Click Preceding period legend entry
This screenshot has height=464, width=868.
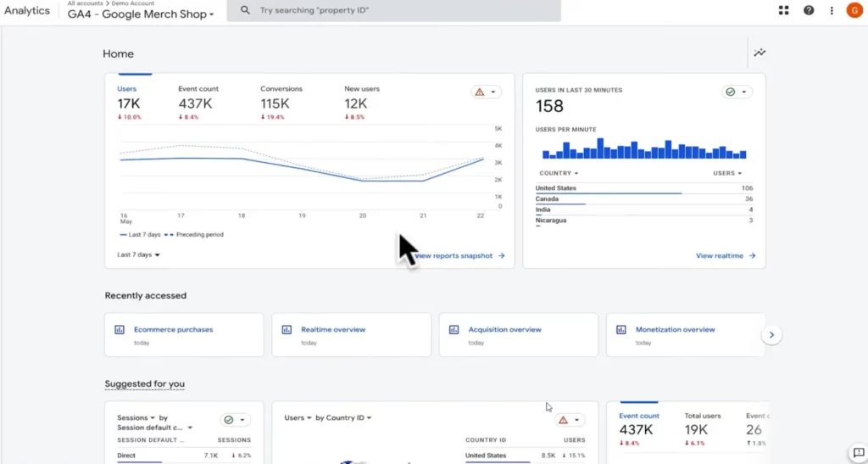click(194, 235)
